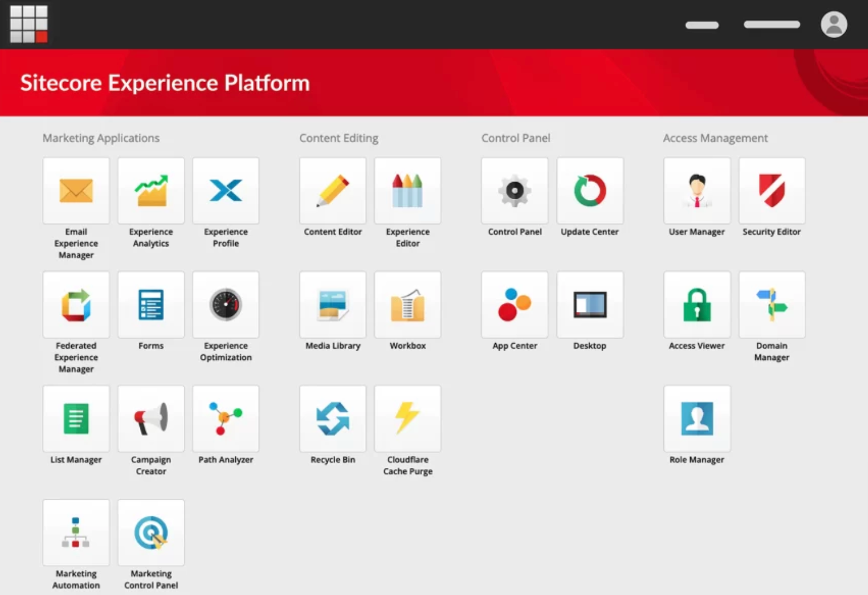Click the Sitecore grid logo in header
868x595 pixels.
click(28, 24)
